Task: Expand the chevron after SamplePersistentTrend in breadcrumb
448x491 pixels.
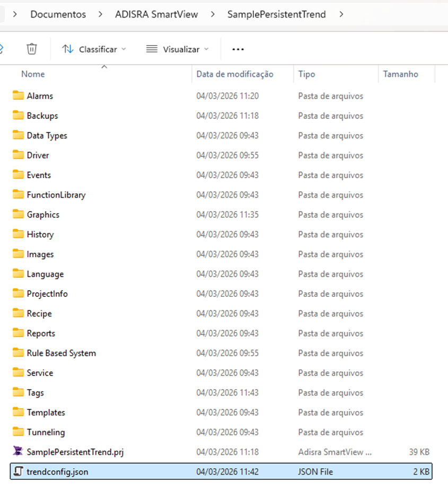Action: (x=341, y=14)
